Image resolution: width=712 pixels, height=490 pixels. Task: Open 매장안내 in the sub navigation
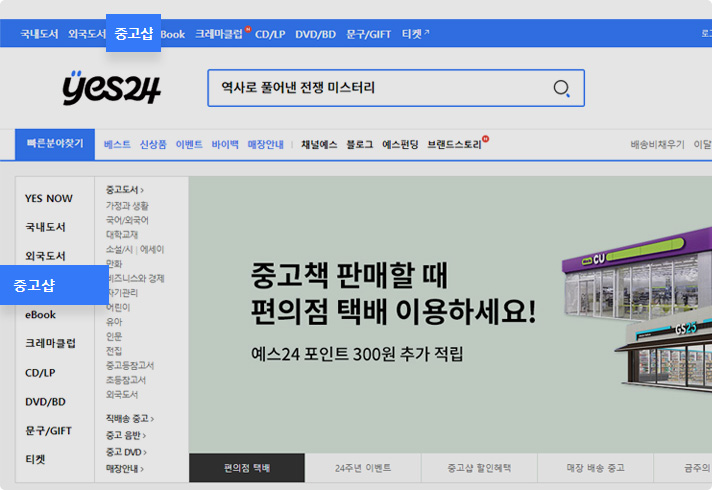pyautogui.click(x=266, y=144)
